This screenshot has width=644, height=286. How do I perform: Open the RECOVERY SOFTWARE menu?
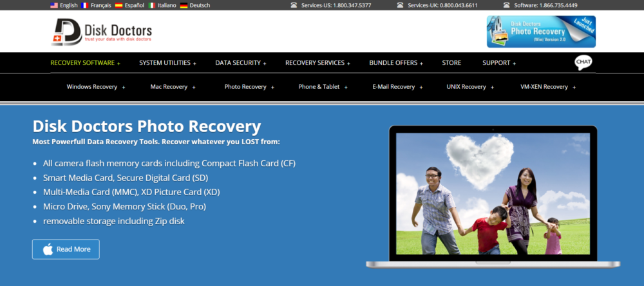coord(82,63)
